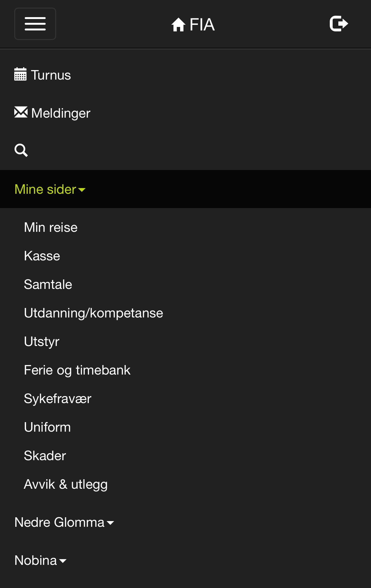
Task: Select Sykefravær menu item
Action: pyautogui.click(x=58, y=399)
